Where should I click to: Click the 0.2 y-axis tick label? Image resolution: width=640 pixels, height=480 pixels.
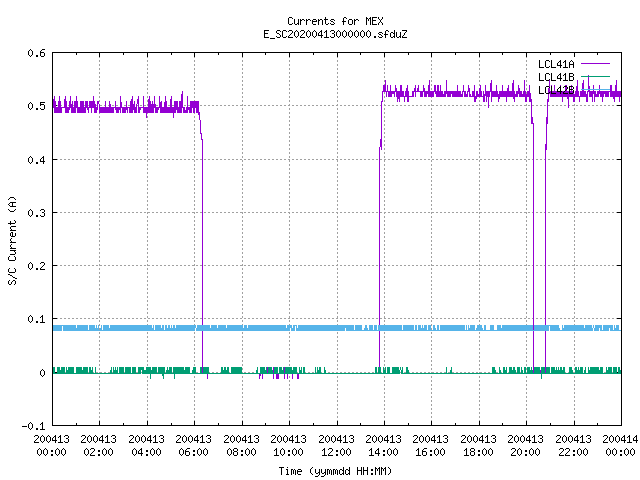pyautogui.click(x=36, y=266)
